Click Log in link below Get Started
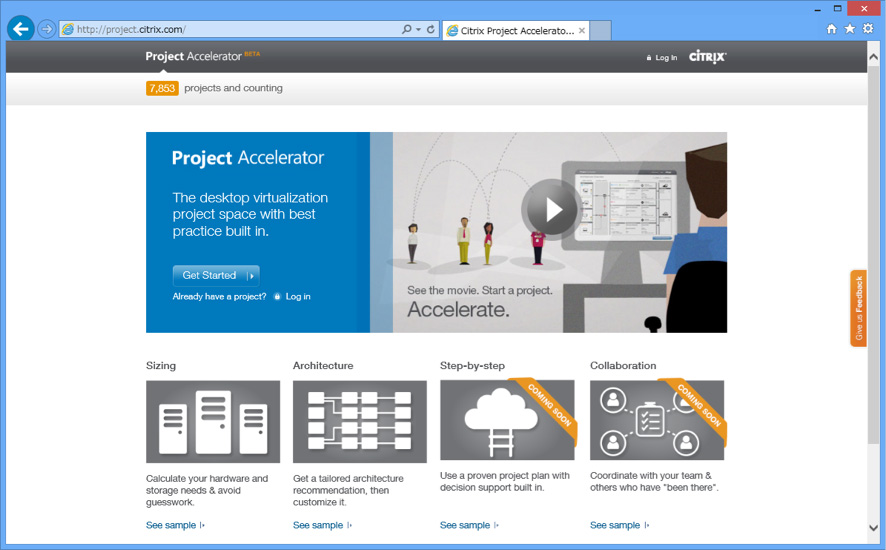The width and height of the screenshot is (886, 550). click(x=298, y=296)
